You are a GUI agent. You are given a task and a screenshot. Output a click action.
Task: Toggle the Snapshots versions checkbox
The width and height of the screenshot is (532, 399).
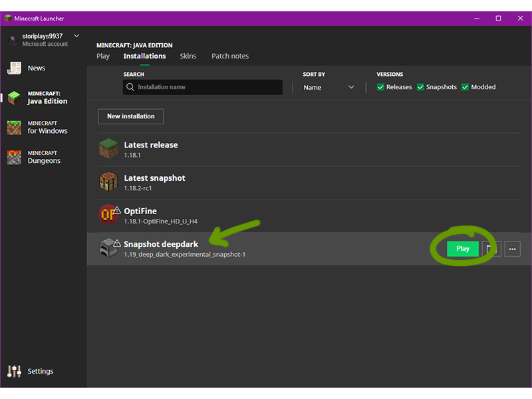tap(420, 87)
